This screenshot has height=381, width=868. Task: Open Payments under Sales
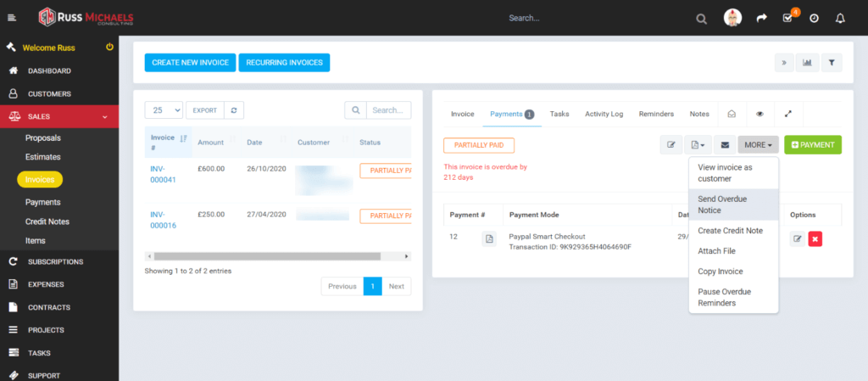coord(43,202)
